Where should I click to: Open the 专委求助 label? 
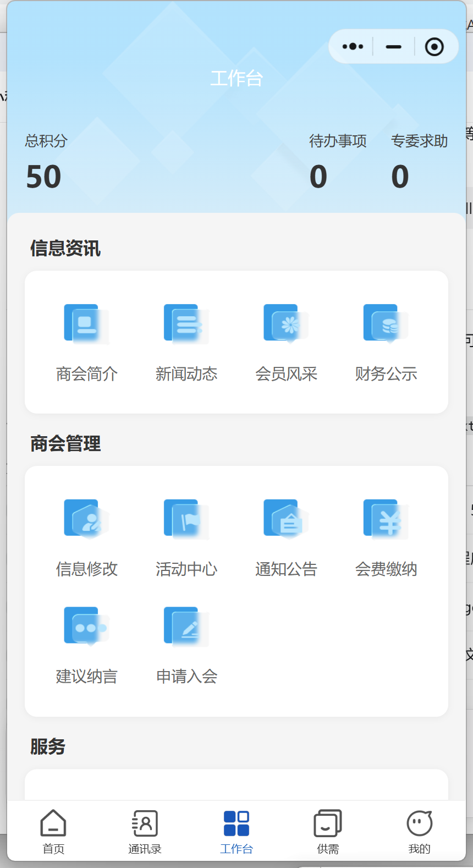click(419, 141)
